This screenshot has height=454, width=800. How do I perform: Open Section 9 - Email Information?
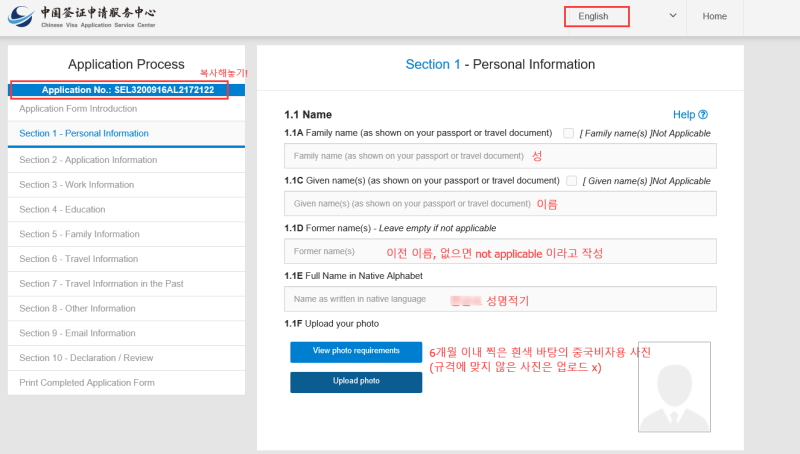[x=127, y=333]
